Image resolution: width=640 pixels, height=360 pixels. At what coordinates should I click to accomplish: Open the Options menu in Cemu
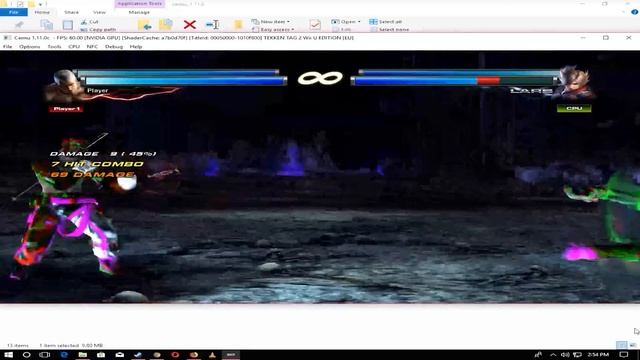tap(30, 47)
